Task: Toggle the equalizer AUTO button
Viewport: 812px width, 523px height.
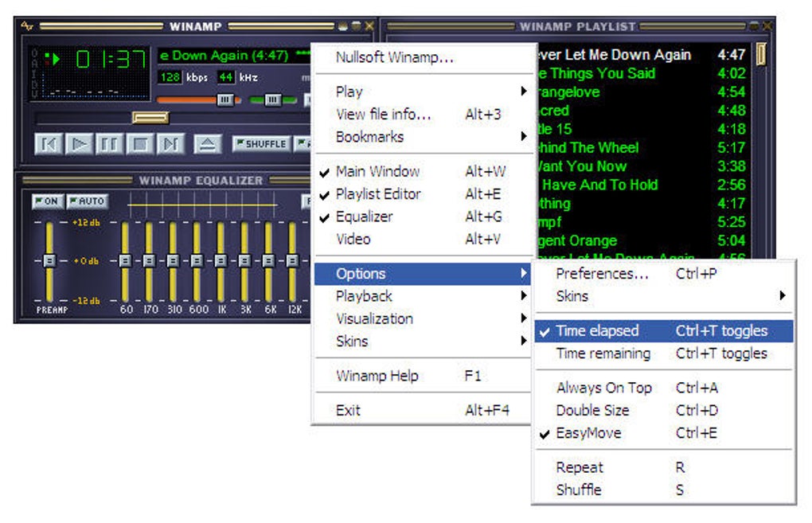Action: [88, 201]
